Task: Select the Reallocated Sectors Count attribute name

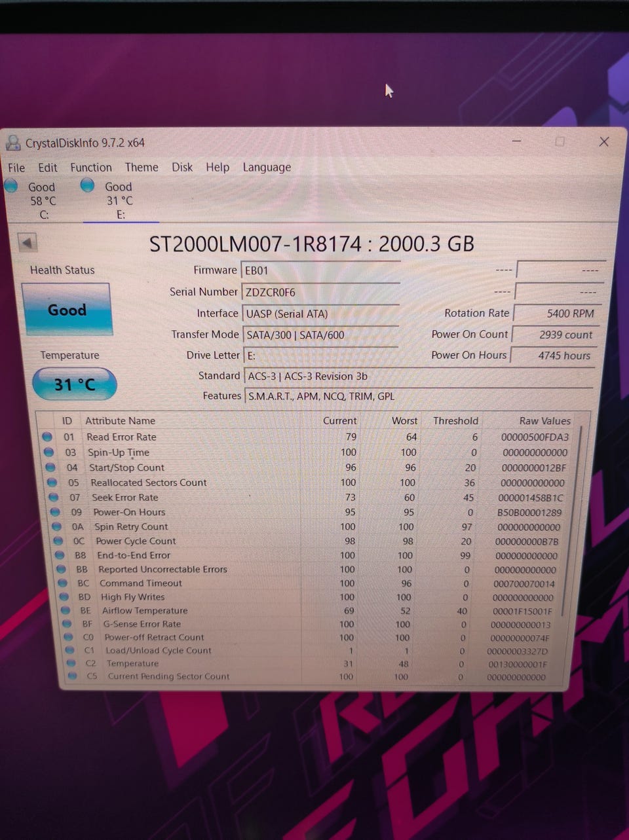Action: click(x=149, y=483)
